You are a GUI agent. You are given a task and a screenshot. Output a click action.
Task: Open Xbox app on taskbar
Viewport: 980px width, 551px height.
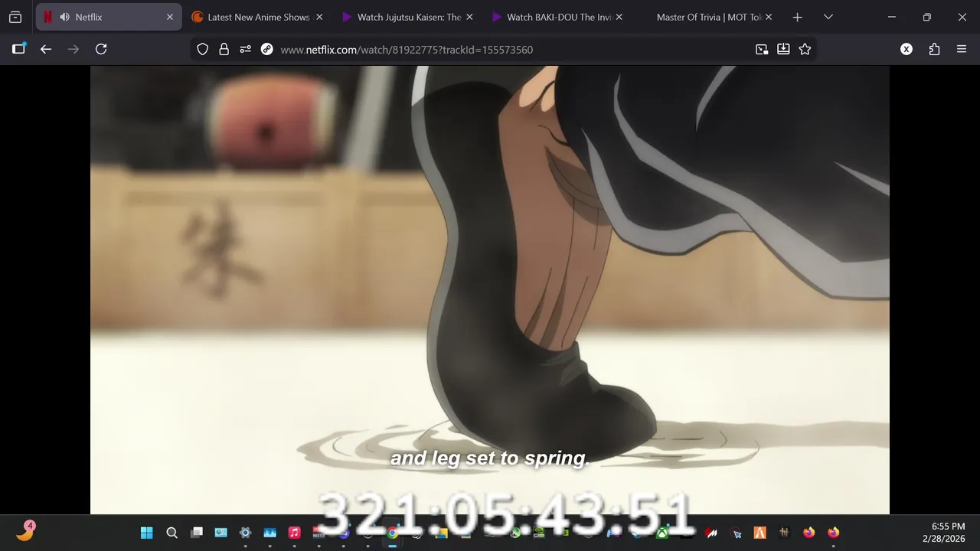pos(661,533)
